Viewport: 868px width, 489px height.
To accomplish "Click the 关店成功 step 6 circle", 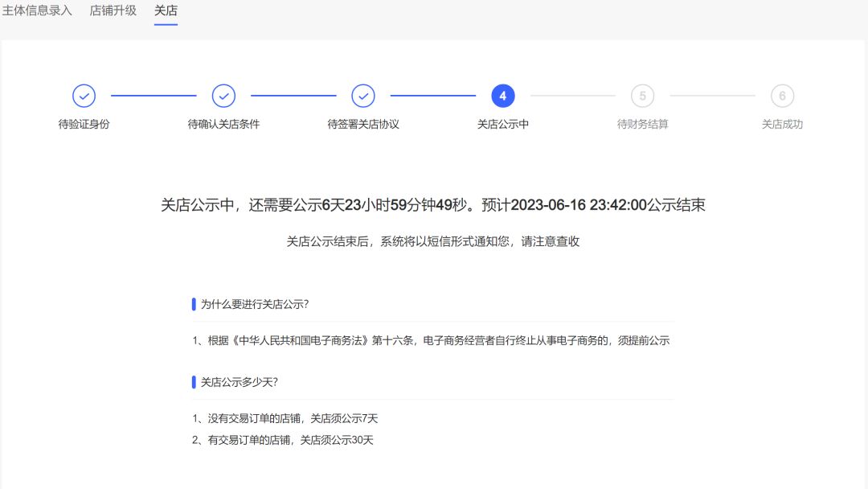I will (781, 95).
